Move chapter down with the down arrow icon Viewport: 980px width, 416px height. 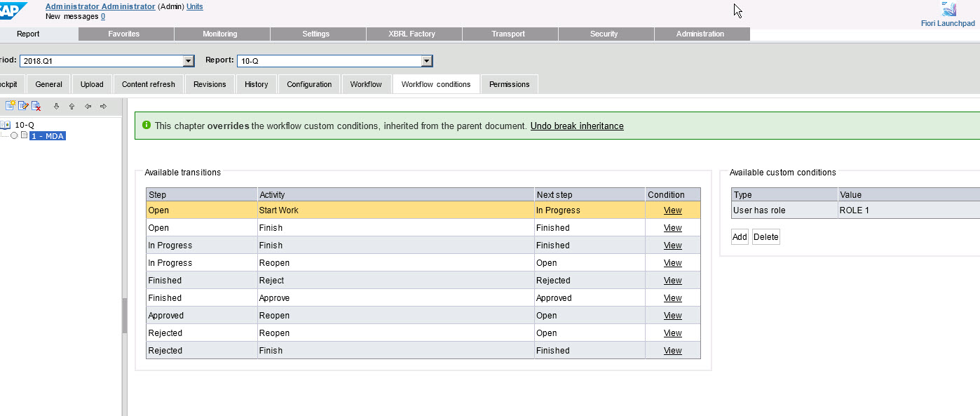click(57, 107)
